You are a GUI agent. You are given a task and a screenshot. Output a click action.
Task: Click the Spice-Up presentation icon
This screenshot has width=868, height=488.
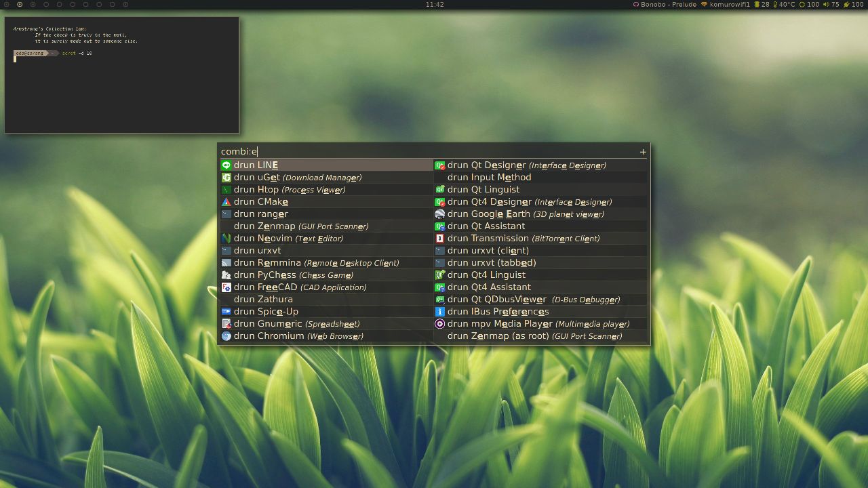[x=226, y=311]
